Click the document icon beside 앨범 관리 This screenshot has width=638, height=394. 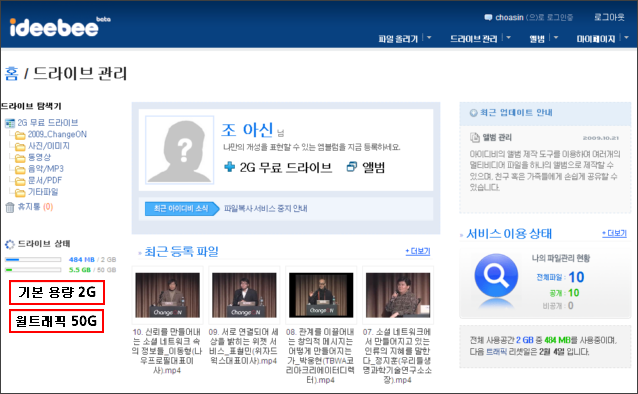(474, 138)
